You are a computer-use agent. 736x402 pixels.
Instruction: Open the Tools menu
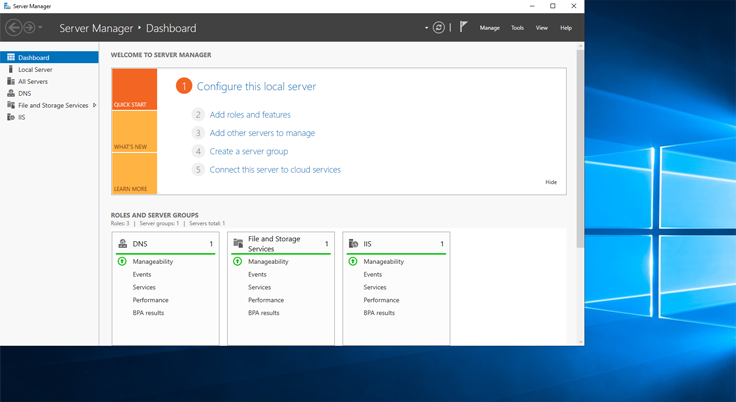(517, 28)
